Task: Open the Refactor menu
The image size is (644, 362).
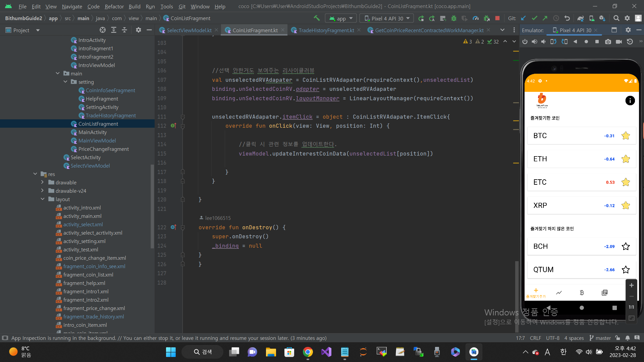Action: pyautogui.click(x=114, y=6)
